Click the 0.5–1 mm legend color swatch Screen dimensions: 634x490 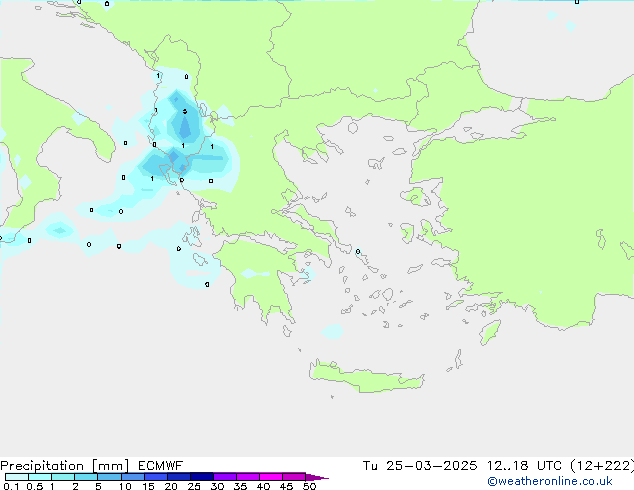click(x=40, y=477)
